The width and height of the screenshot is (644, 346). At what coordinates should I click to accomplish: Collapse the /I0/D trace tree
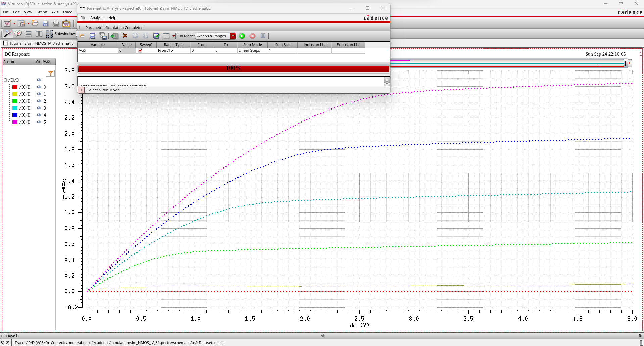pos(5,80)
